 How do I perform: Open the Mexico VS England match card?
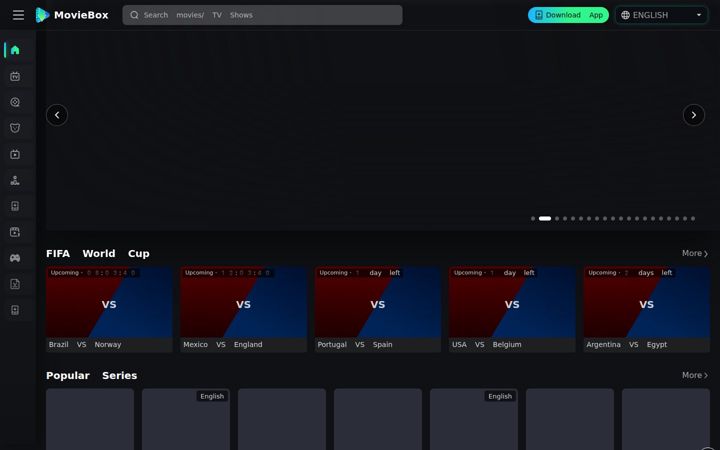[x=243, y=309]
